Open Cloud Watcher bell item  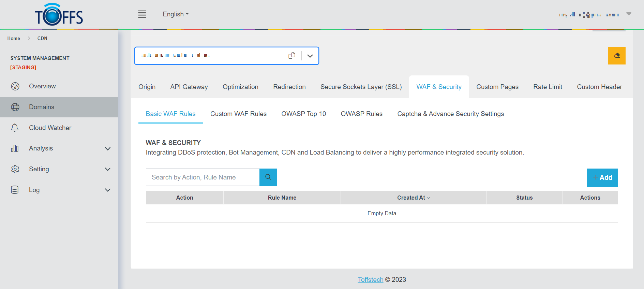pyautogui.click(x=50, y=128)
